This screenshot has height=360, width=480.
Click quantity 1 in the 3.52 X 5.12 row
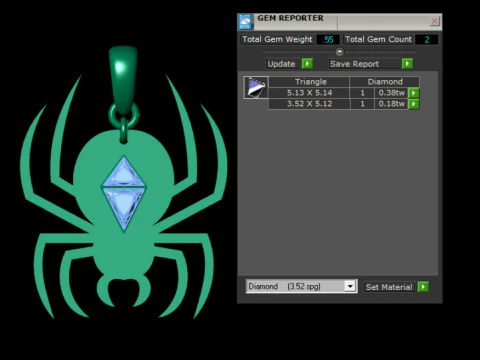pyautogui.click(x=362, y=104)
